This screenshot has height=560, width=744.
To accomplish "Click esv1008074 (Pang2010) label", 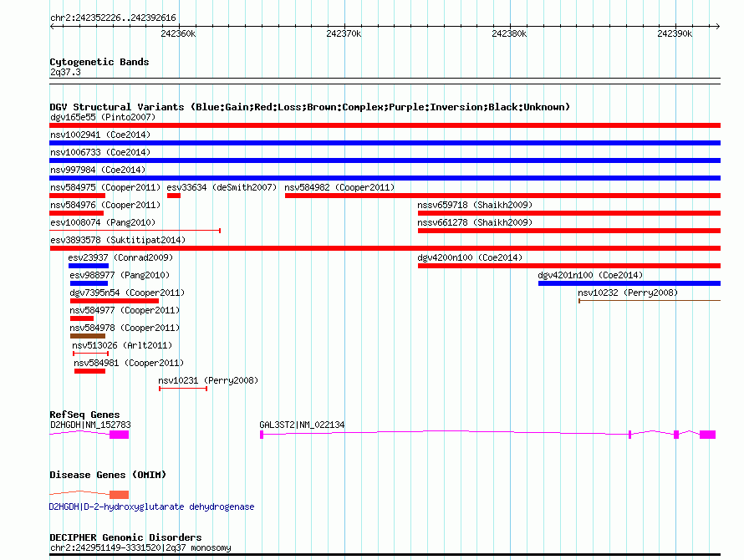I will [103, 222].
